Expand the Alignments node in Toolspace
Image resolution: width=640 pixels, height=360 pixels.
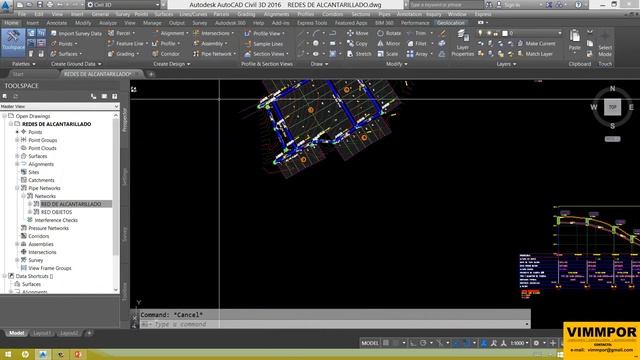17,164
